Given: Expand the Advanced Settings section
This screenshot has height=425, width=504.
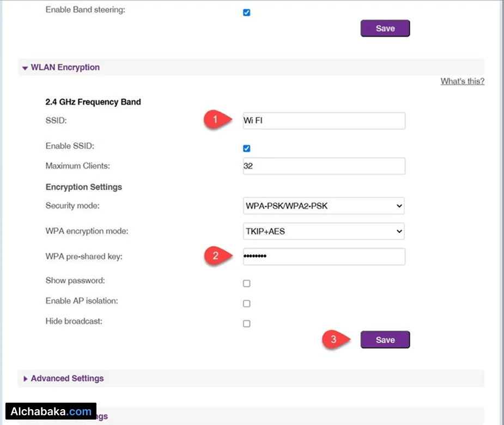Looking at the screenshot, I should 63,378.
